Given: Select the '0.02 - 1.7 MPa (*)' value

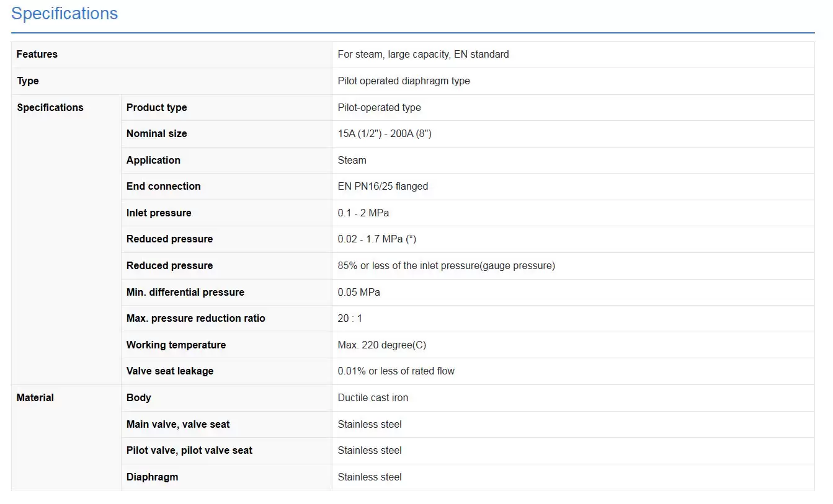Looking at the screenshot, I should tap(377, 239).
